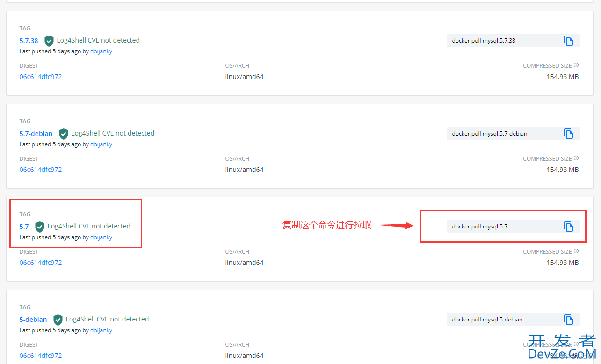Click the compressed size info icon for 5.7.38

pos(576,65)
